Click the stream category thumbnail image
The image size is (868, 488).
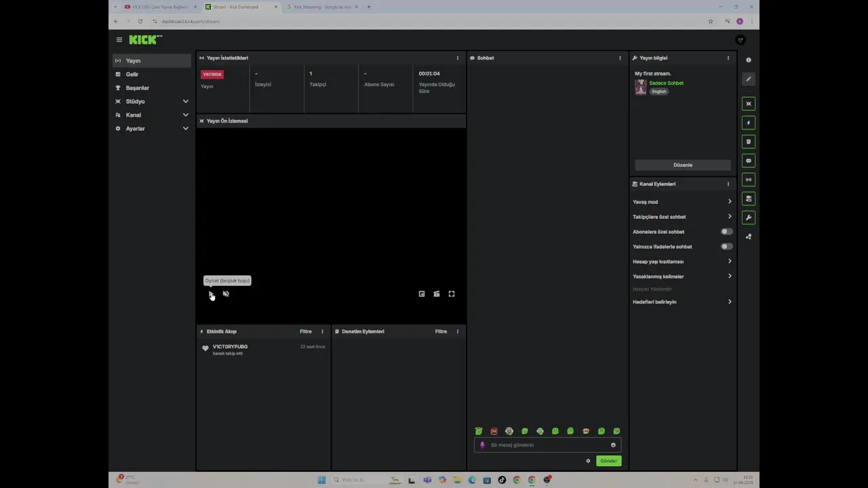[641, 87]
